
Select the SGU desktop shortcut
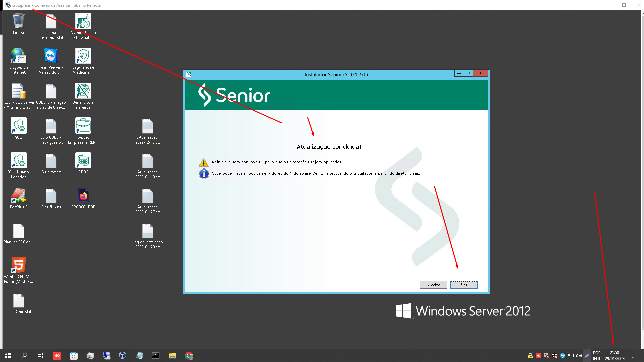(18, 128)
